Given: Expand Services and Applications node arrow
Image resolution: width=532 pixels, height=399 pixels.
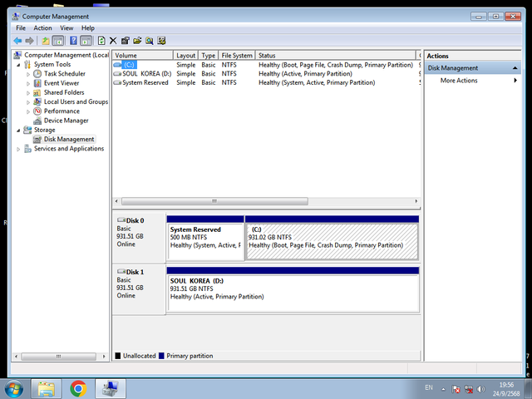Looking at the screenshot, I should pos(18,149).
